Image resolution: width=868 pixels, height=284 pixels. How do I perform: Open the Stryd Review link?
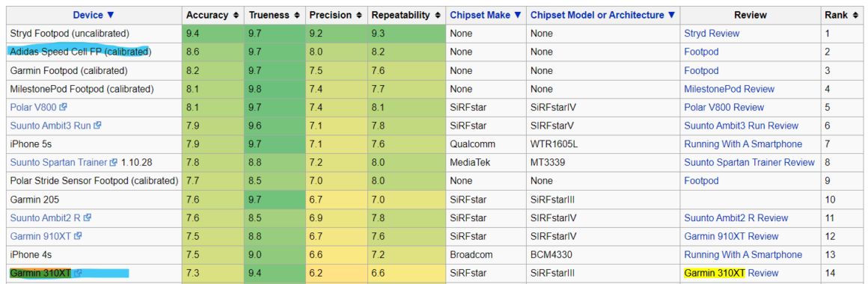712,33
